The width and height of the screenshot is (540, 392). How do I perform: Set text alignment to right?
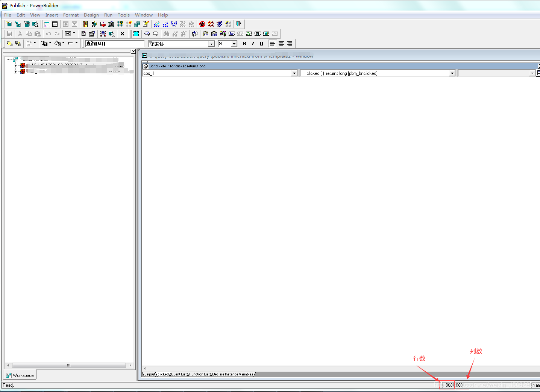(x=290, y=44)
